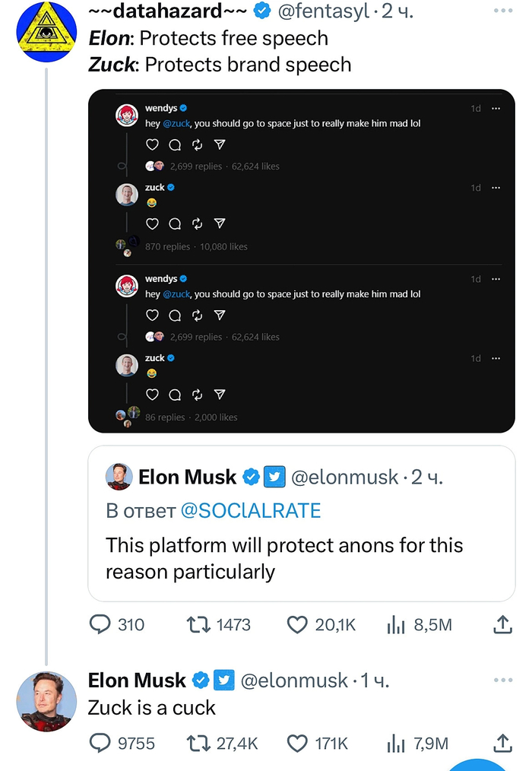Screen dimensions: 532x771
Task: Open Elon Musk's profile photo in bottom tweet
Action: [47, 700]
